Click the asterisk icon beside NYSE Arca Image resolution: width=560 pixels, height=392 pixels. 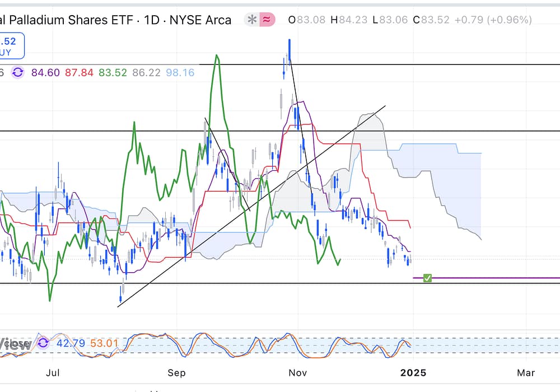[253, 20]
